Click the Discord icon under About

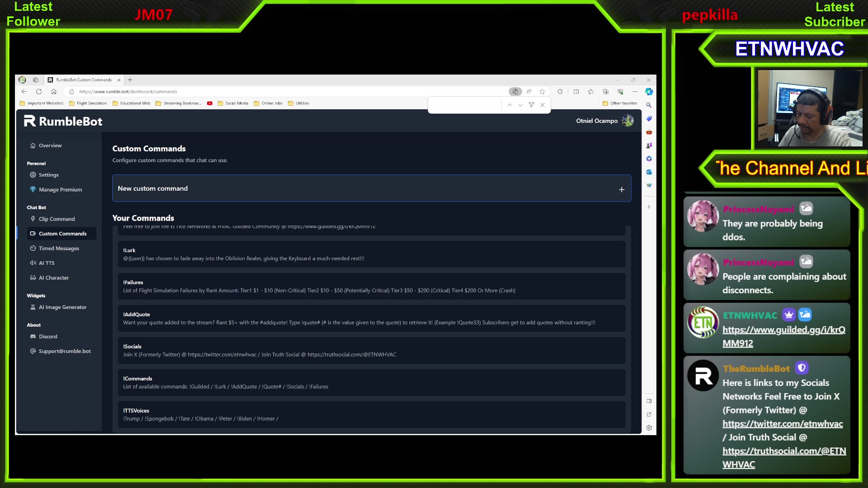[33, 336]
